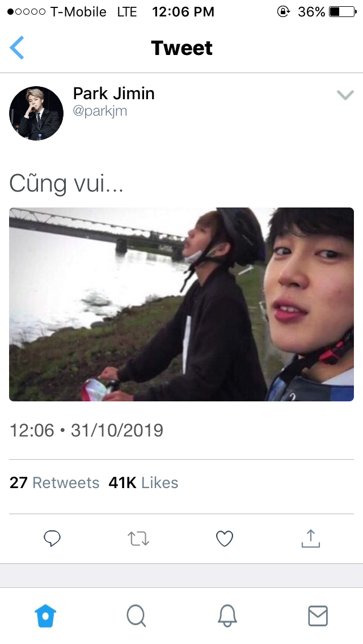Screen dimensions: 363x644
Task: Open the attached cycling photo
Action: tap(181, 304)
